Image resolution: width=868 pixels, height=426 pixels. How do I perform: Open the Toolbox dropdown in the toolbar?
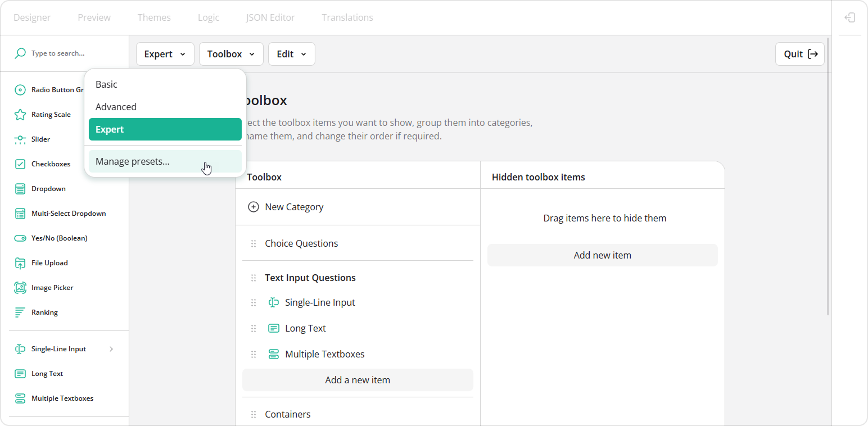[230, 53]
